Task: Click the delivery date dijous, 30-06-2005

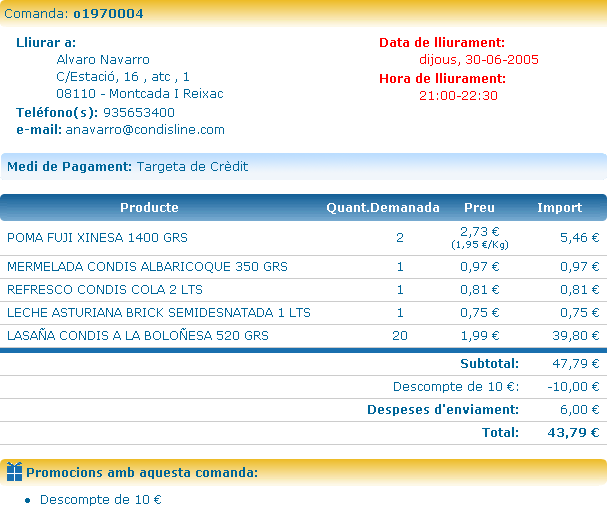Action: coord(478,60)
